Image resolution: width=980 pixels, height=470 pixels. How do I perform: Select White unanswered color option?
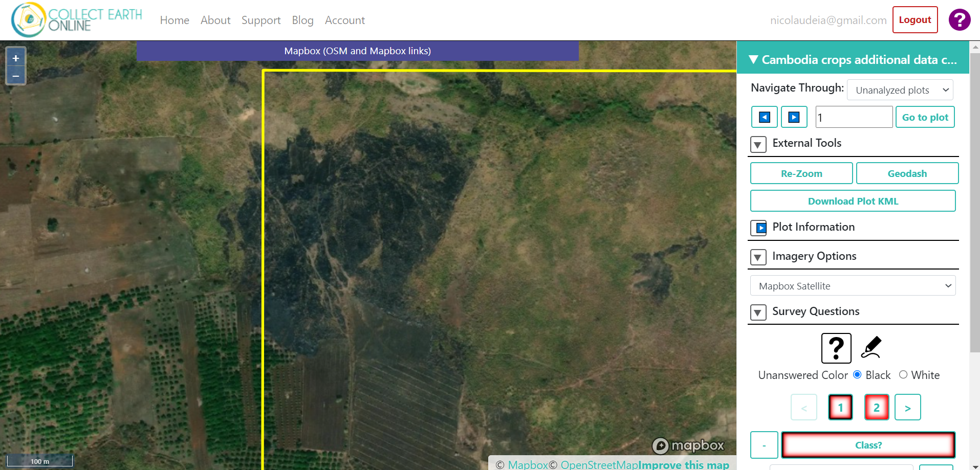pos(903,375)
